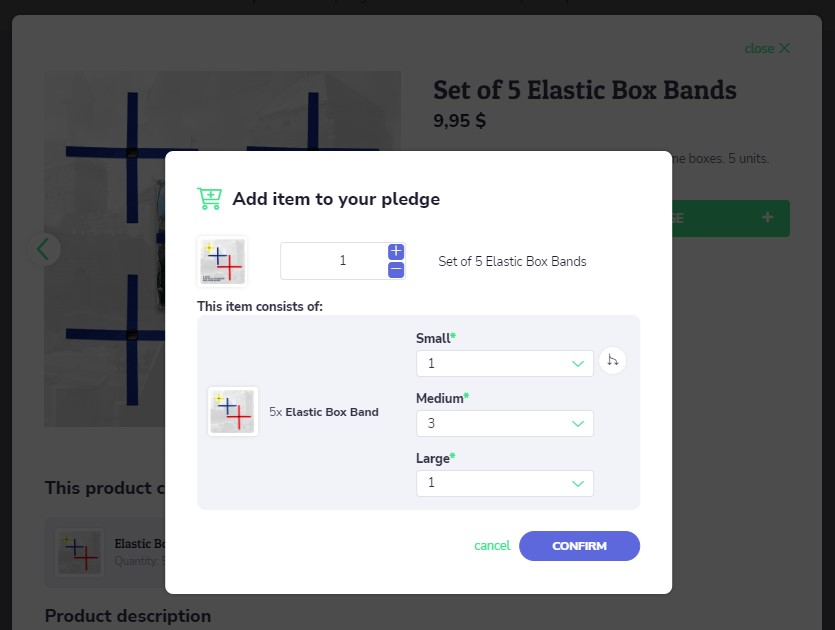Focus the quantity input field showing 1

click(x=335, y=260)
